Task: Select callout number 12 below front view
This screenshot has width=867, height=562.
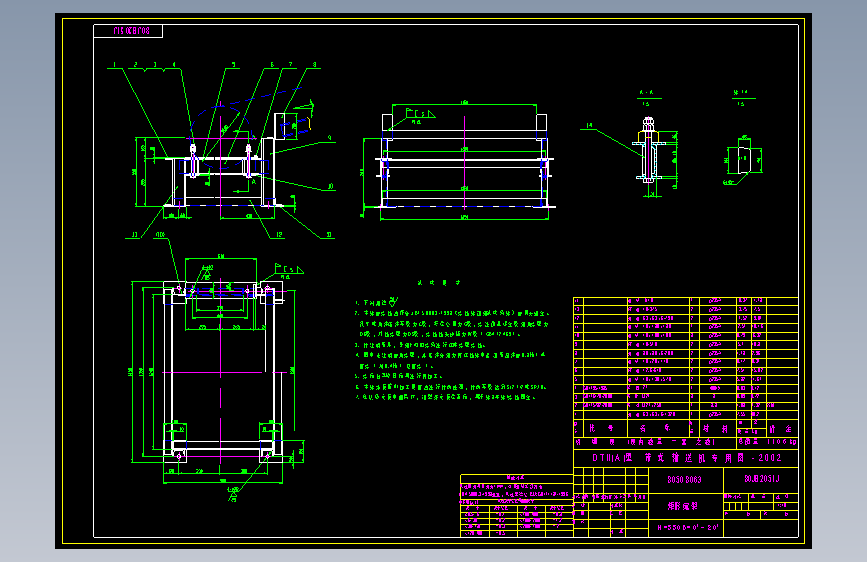Action: coord(279,235)
